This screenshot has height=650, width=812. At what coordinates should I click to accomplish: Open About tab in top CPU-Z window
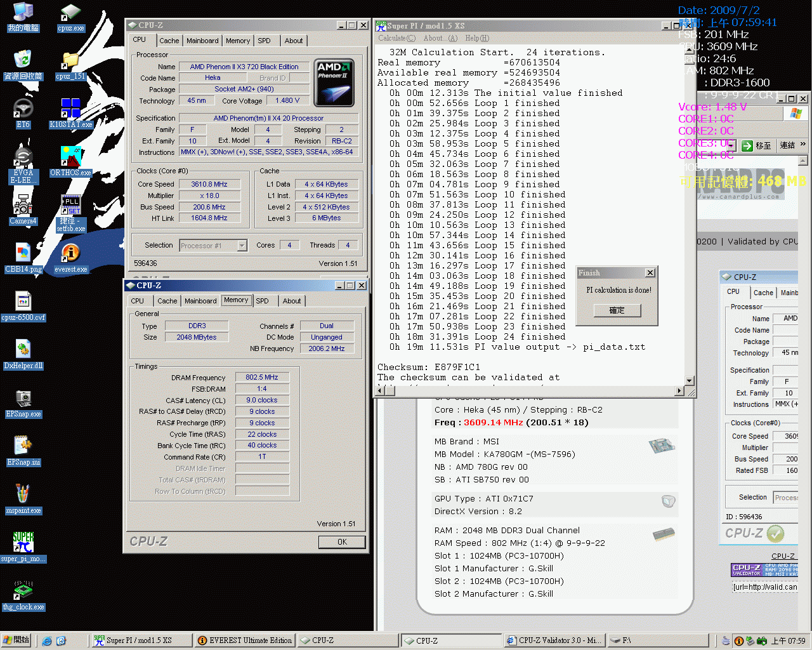click(294, 41)
